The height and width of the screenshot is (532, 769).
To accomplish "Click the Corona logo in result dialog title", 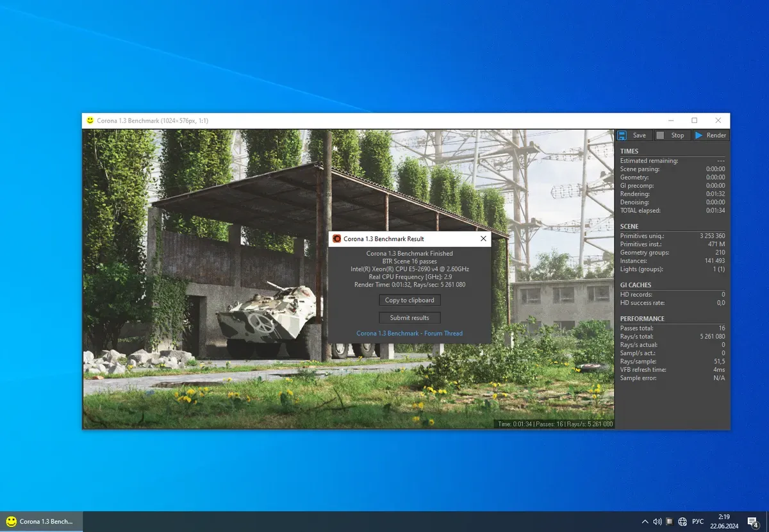I will pos(336,239).
